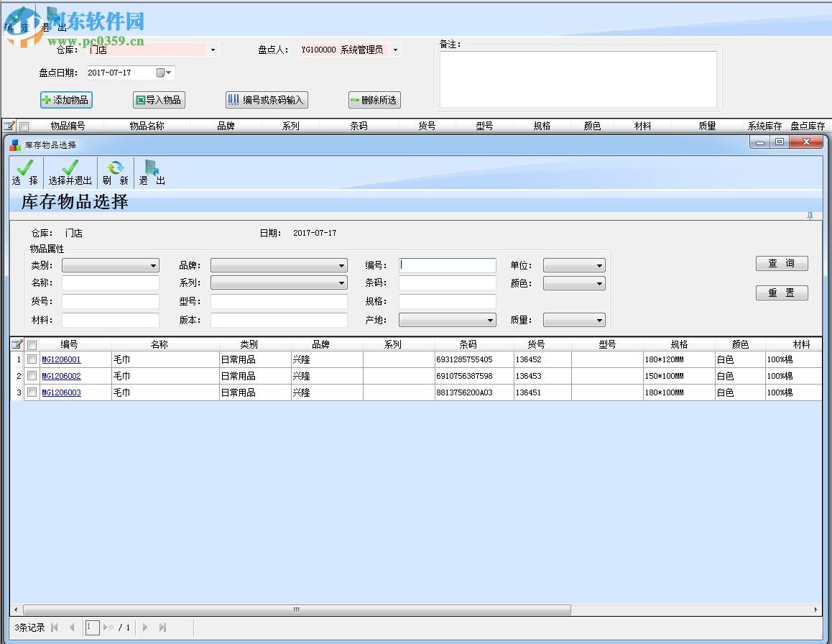832x644 pixels.
Task: Open 编号或条码输入 barcode entry
Action: coord(267,100)
